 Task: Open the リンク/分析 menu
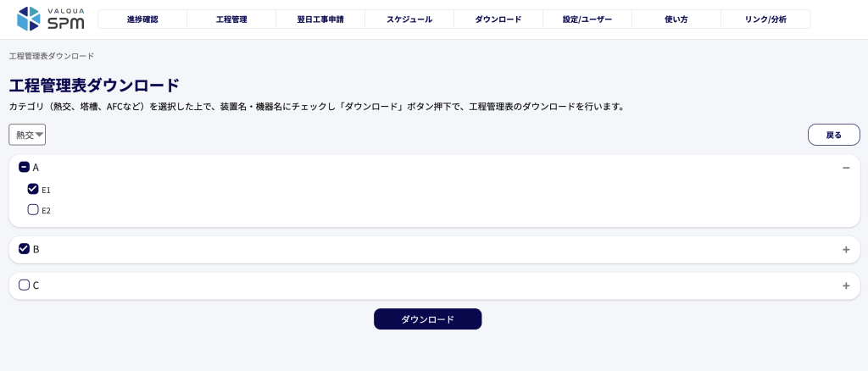pyautogui.click(x=765, y=19)
